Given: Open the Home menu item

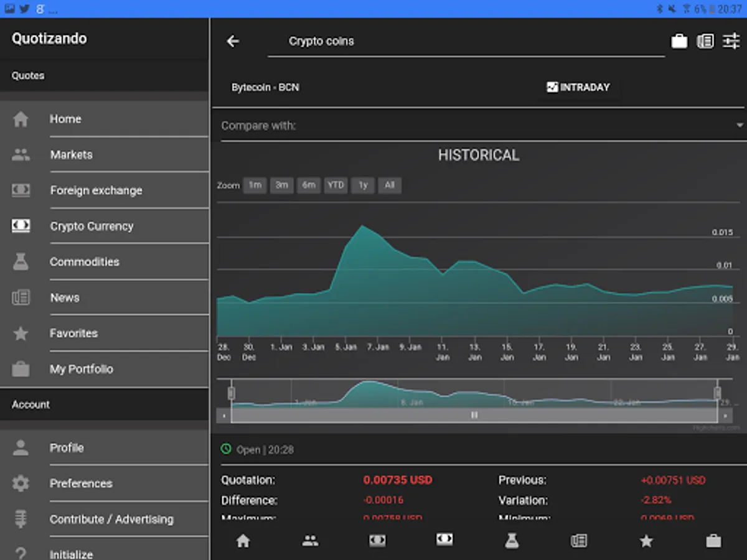Looking at the screenshot, I should point(104,119).
